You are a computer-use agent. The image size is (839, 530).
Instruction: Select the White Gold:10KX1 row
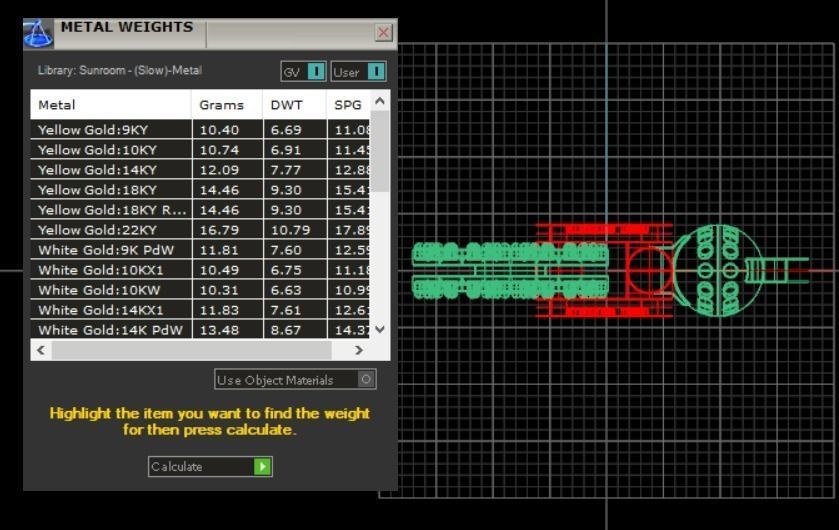(x=200, y=270)
